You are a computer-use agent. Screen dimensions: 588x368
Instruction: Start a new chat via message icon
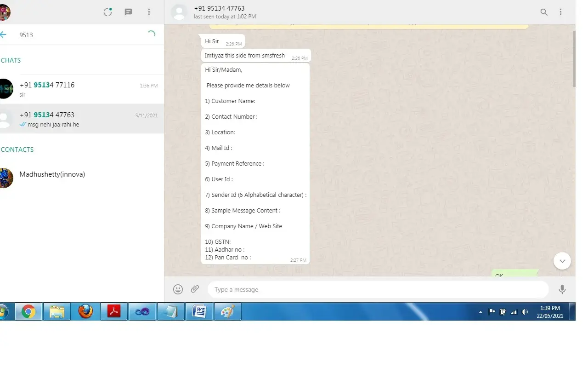(129, 12)
